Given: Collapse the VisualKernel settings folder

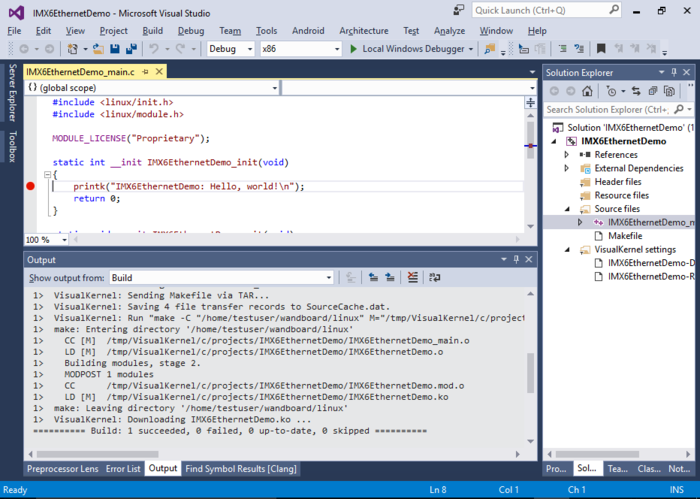Looking at the screenshot, I should click(x=567, y=250).
